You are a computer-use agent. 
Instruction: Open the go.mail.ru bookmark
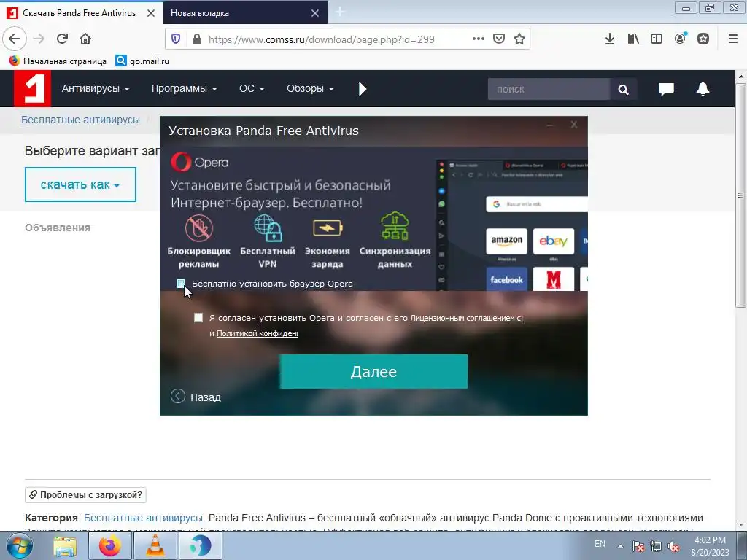[142, 61]
